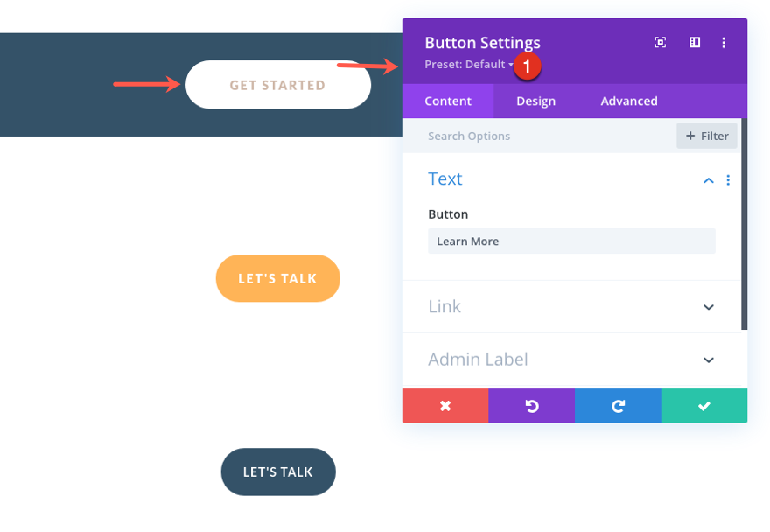The height and width of the screenshot is (532, 770).
Task: Collapse the Text section chevron
Action: pos(709,180)
